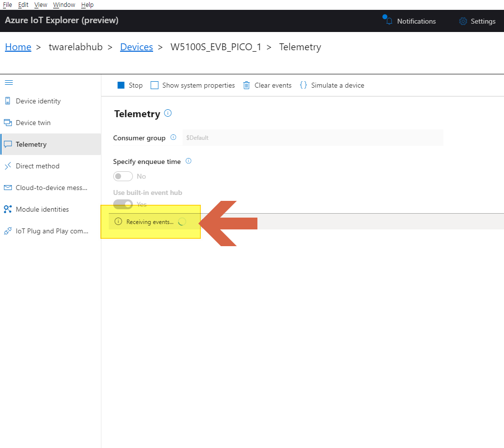Click the info icon beside the Telemetry heading

[x=168, y=113]
